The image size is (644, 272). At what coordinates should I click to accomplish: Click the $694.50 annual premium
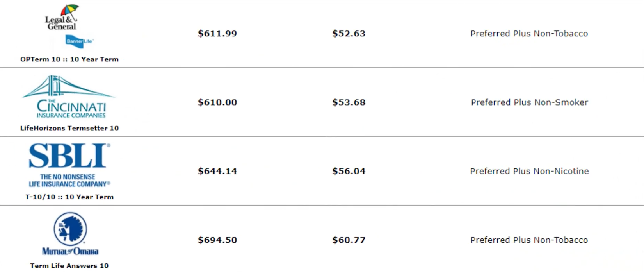(x=217, y=240)
